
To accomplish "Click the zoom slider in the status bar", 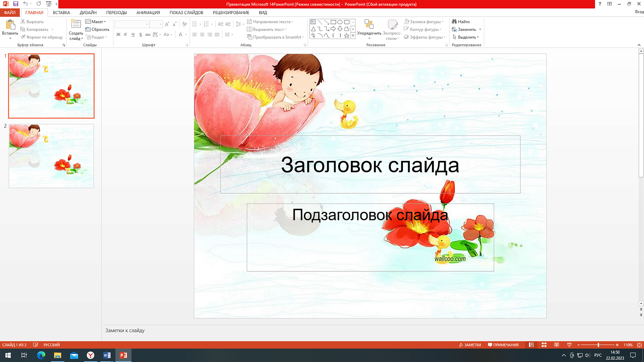I will 598,345.
